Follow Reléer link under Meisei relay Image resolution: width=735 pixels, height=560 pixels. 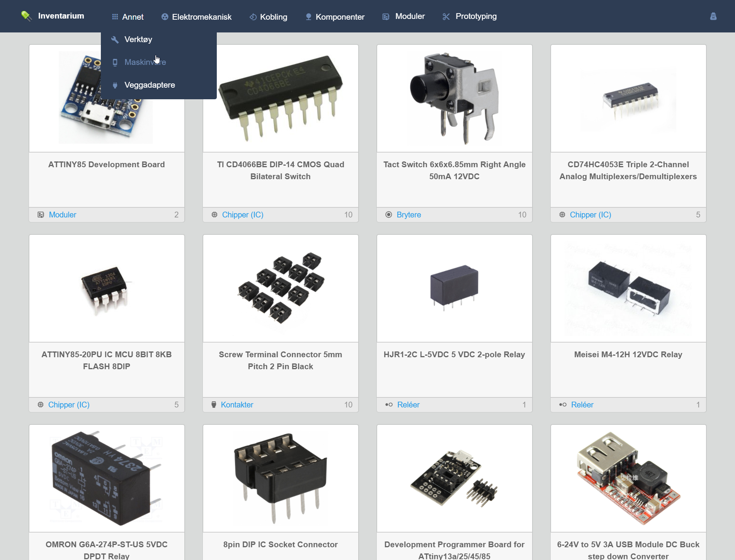point(582,405)
